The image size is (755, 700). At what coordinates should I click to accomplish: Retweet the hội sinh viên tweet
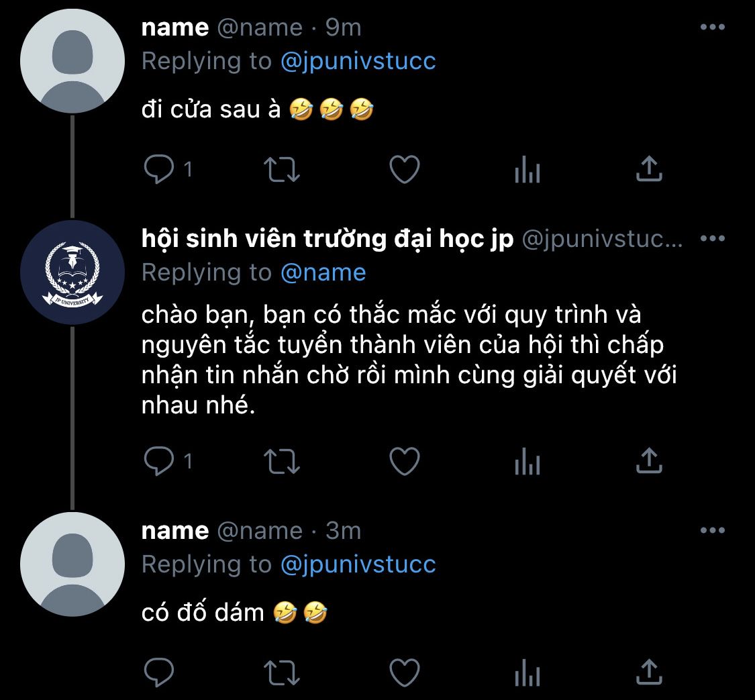282,461
